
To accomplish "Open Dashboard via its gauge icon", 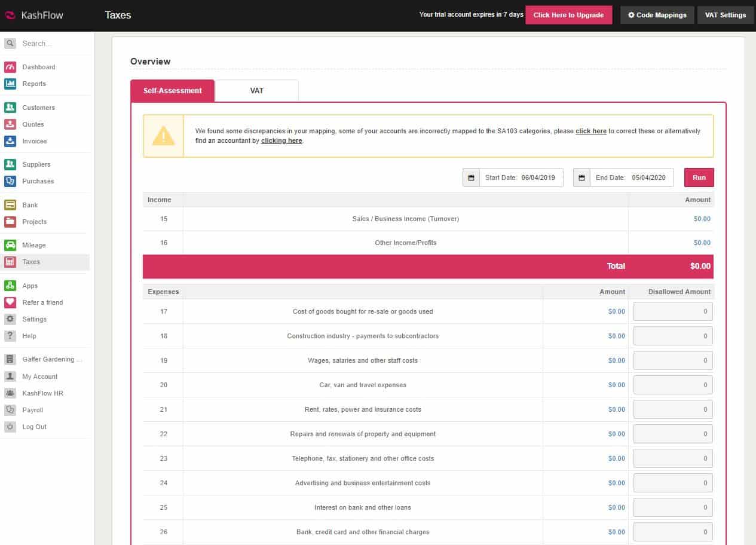I will coord(10,67).
